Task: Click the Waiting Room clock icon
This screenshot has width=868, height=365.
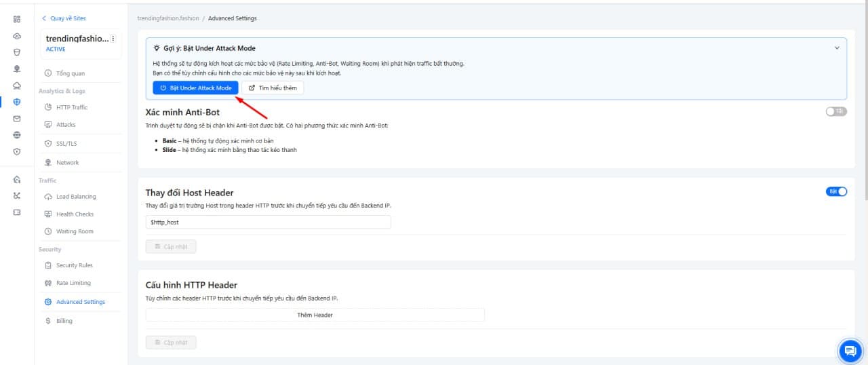Action: [48, 231]
